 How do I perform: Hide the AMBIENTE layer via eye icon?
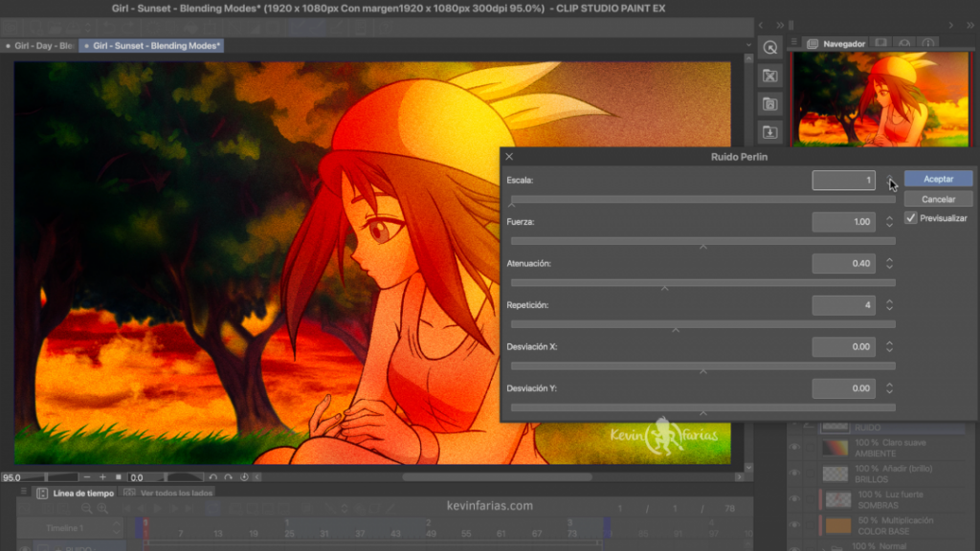click(x=794, y=448)
